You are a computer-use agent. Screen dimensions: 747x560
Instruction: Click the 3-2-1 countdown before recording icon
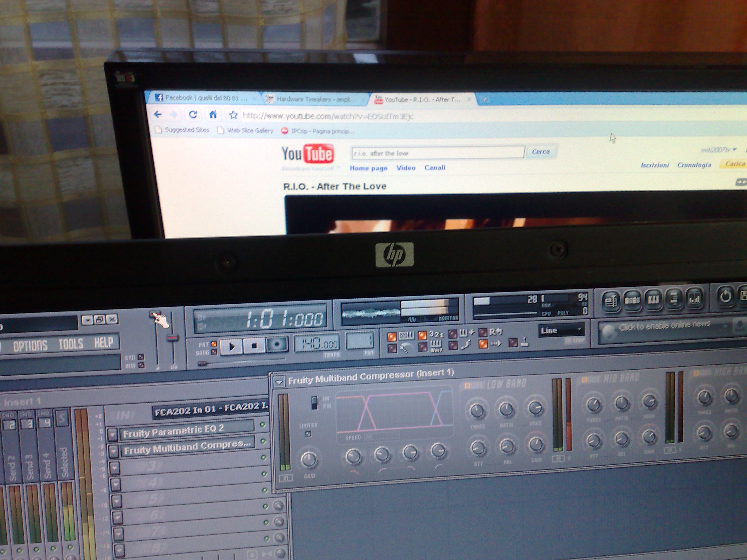pos(436,334)
